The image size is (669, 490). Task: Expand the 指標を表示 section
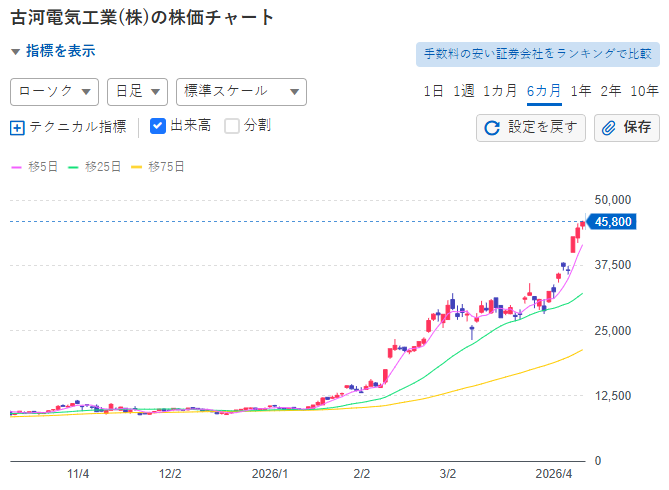[53, 51]
